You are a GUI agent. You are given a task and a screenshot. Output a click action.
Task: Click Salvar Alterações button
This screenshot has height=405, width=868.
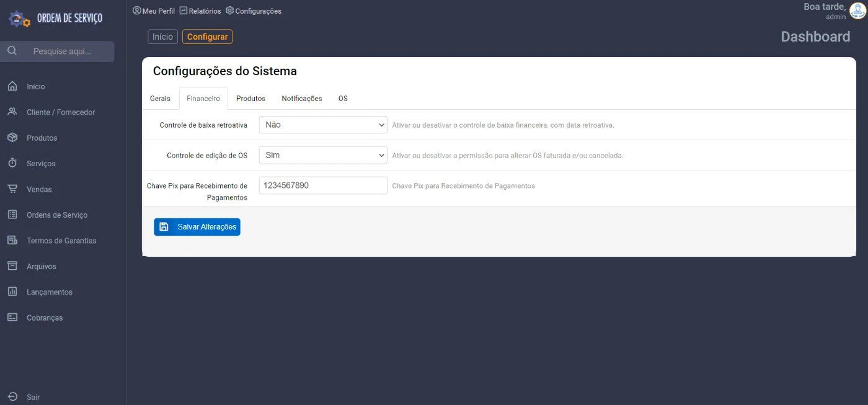click(x=197, y=227)
